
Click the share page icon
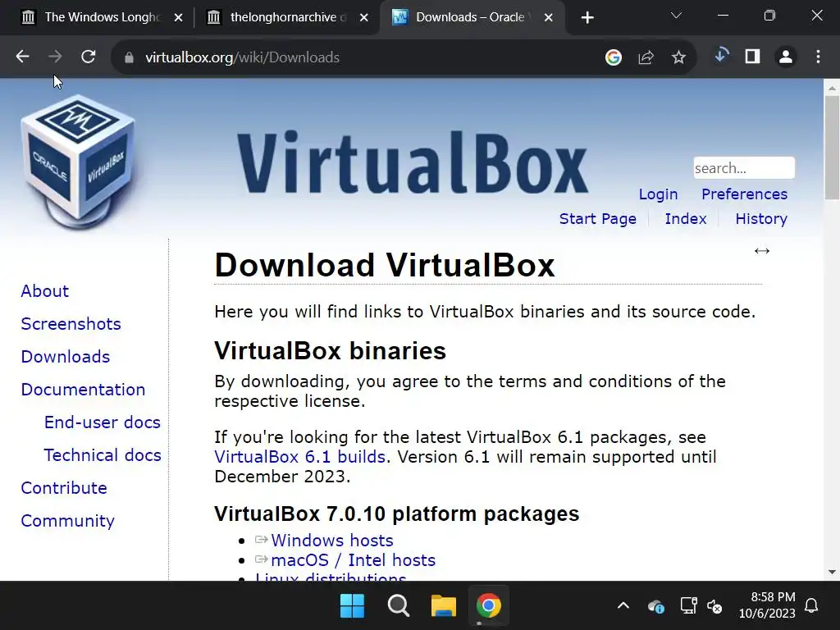point(646,57)
